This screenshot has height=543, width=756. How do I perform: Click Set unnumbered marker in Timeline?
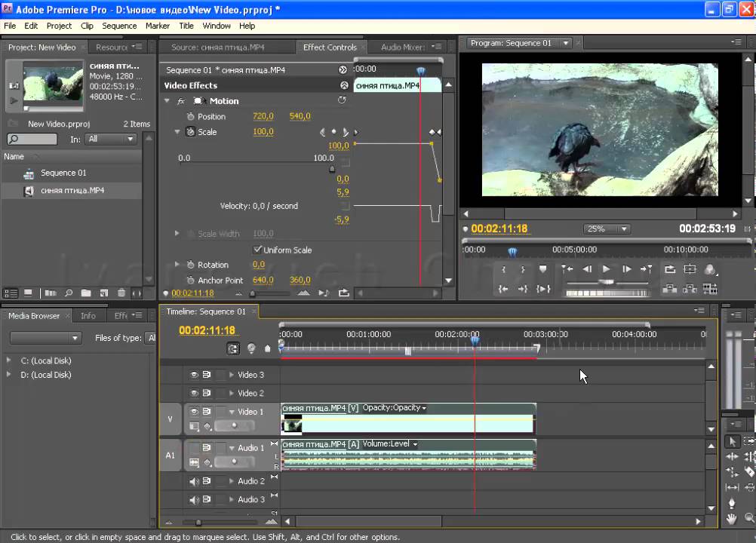click(x=268, y=348)
